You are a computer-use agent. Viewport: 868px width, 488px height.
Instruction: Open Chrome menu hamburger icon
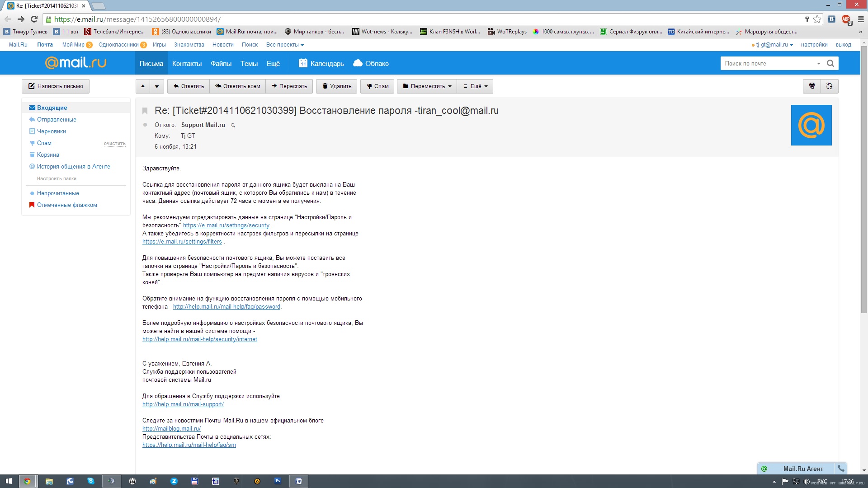(x=861, y=19)
